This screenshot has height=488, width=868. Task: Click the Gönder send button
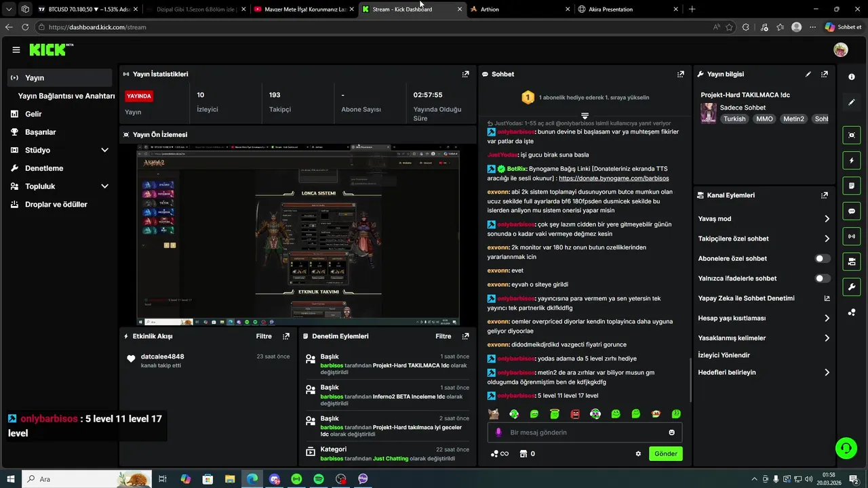coord(666,454)
